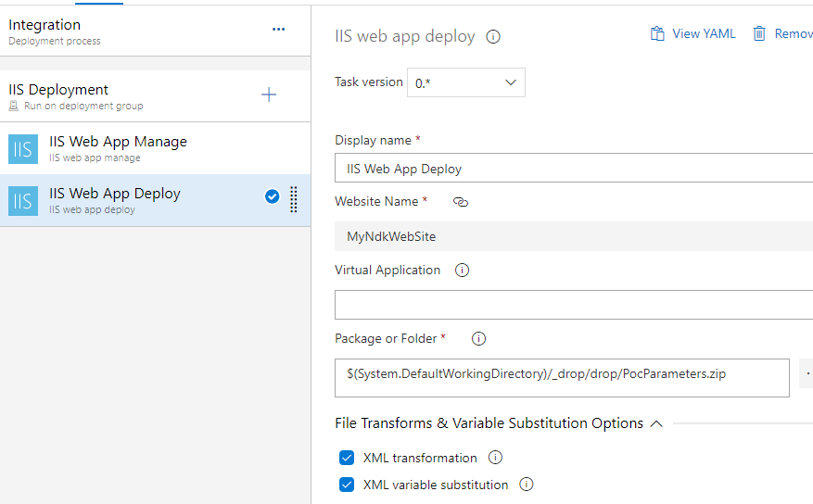The image size is (813, 504).
Task: Click the drag handle on IIS Web App Deploy
Action: pos(294,199)
